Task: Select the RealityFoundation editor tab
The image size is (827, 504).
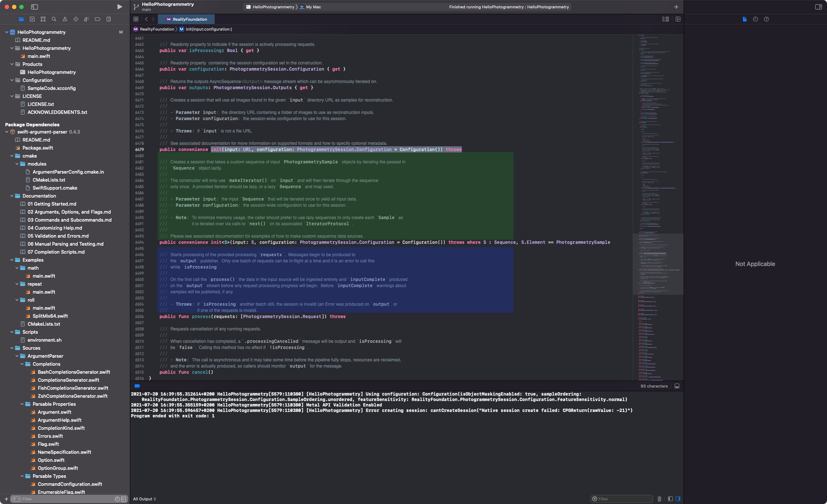Action: point(186,19)
